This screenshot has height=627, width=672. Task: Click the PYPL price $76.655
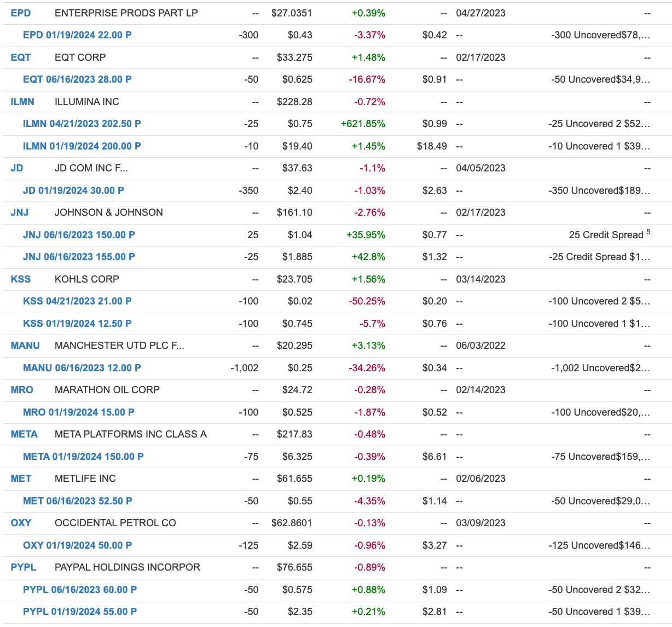[x=294, y=567]
